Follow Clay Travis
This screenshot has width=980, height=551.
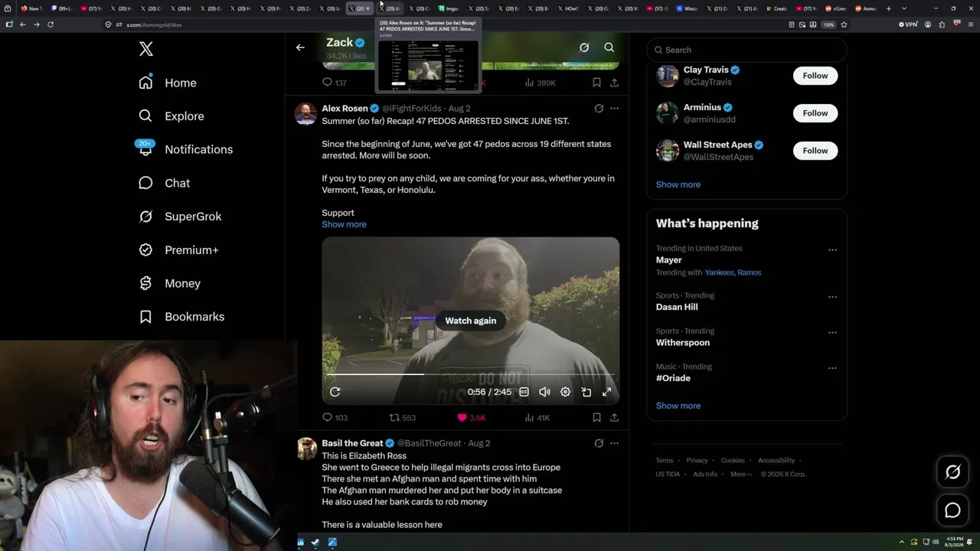[815, 76]
